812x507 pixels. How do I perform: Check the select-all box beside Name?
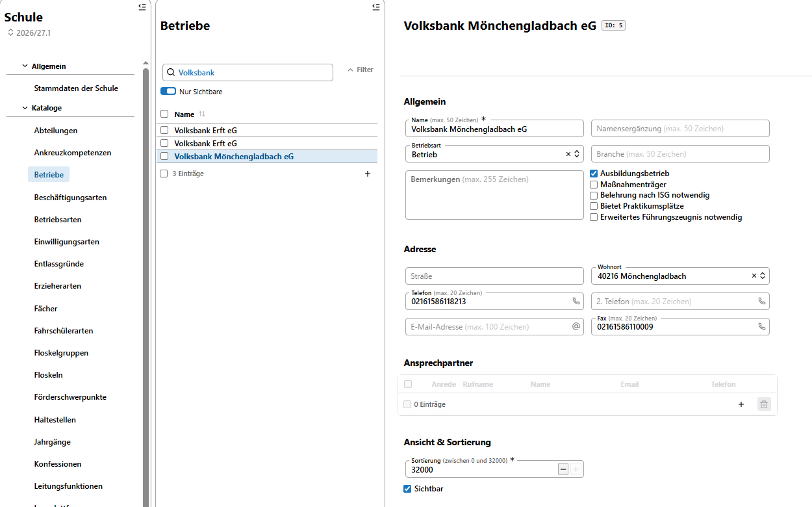pyautogui.click(x=164, y=114)
